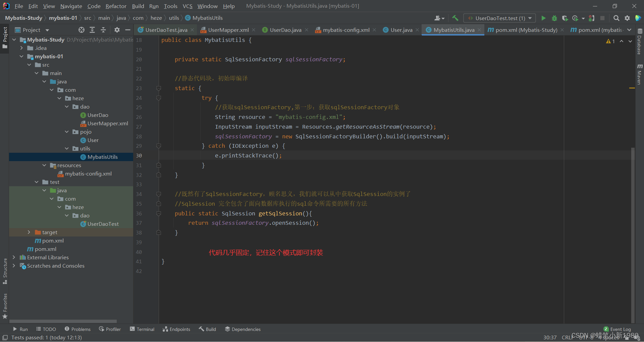Image resolution: width=644 pixels, height=342 pixels.
Task: Click the Project panel horizontal scrollbar
Action: [x=63, y=321]
